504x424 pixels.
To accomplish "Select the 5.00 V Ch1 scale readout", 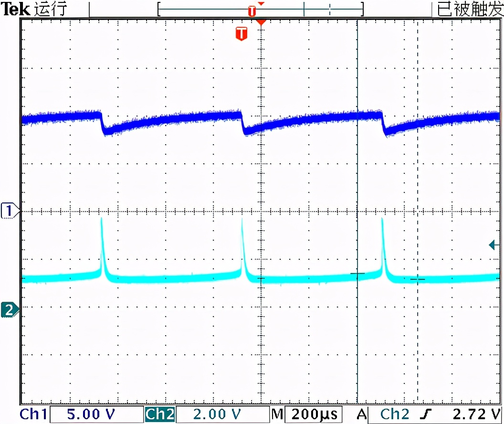I will click(96, 414).
